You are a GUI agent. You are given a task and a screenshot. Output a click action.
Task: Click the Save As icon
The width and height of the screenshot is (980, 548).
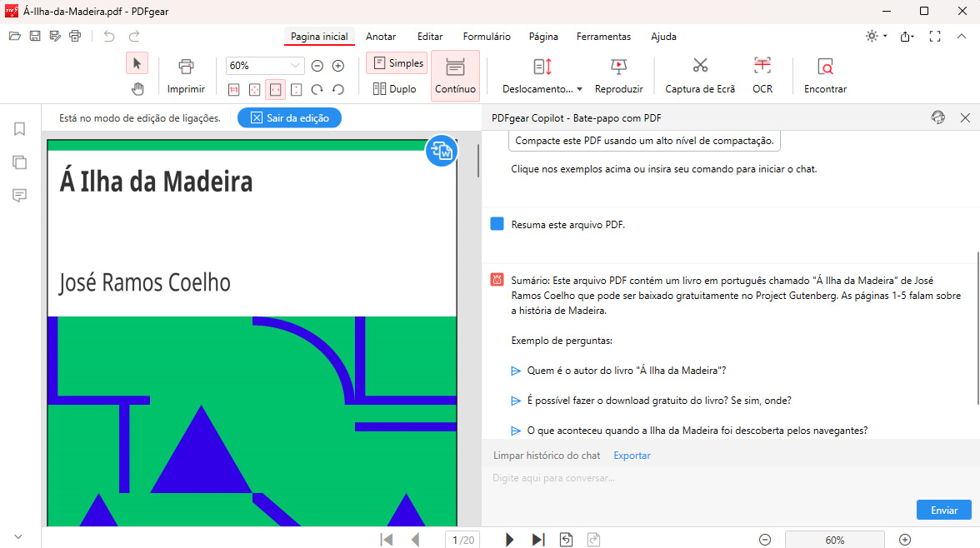click(x=55, y=37)
